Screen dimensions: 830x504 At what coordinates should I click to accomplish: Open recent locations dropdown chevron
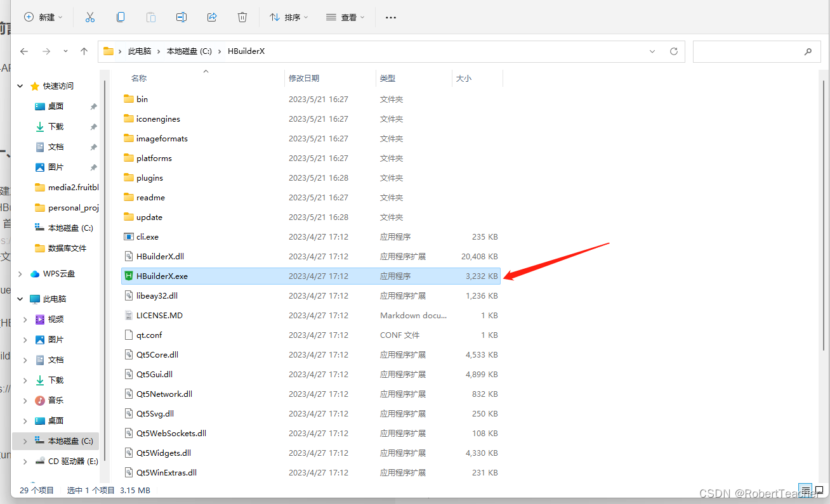(65, 51)
